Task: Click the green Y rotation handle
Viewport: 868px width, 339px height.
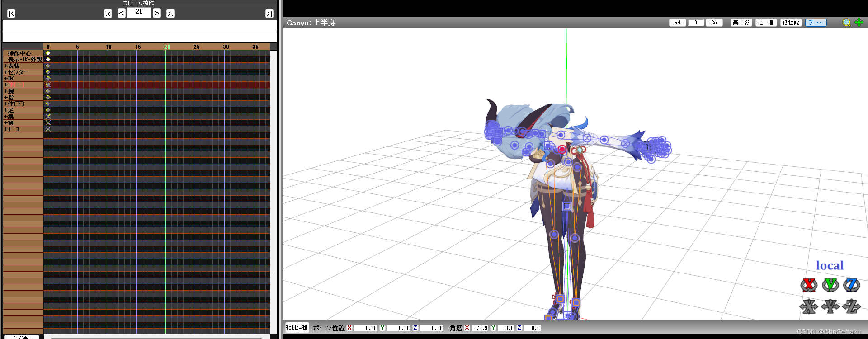Action: (x=830, y=285)
